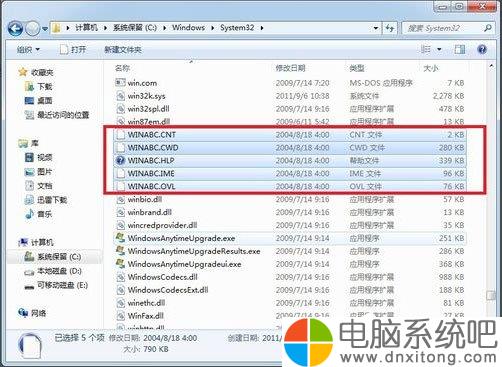Click the Back navigation arrow button
502x367 pixels.
click(15, 29)
